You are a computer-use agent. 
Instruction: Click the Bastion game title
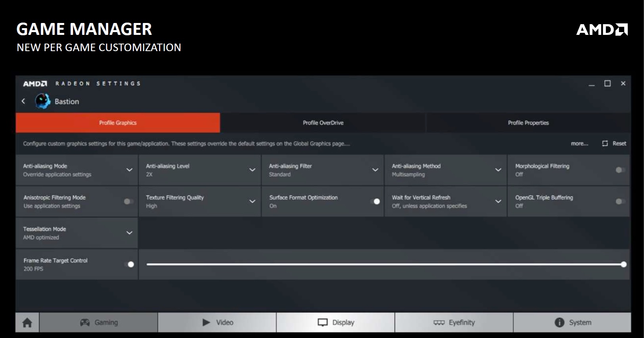pyautogui.click(x=67, y=101)
